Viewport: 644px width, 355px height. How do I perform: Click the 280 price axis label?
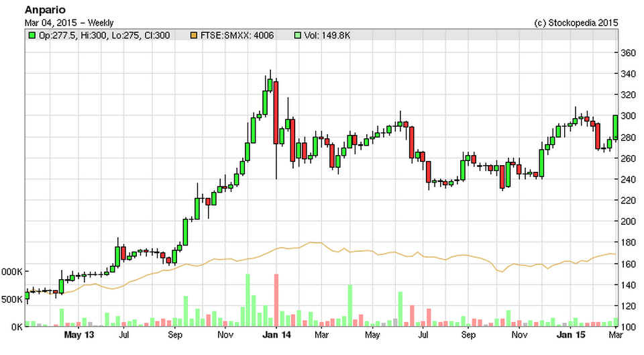coord(628,138)
